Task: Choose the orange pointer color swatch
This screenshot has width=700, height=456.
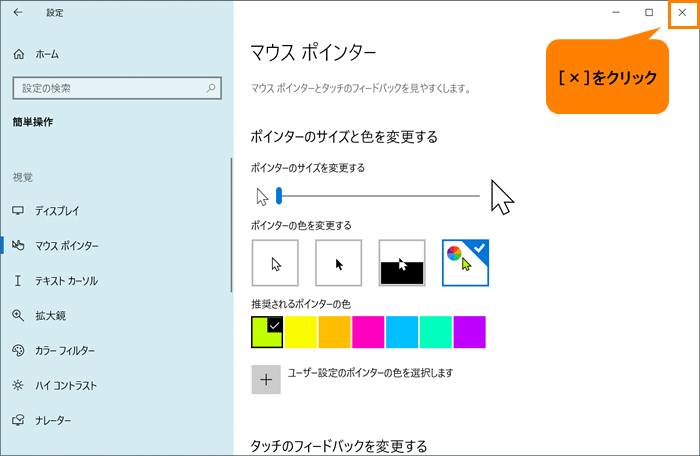Action: point(334,332)
